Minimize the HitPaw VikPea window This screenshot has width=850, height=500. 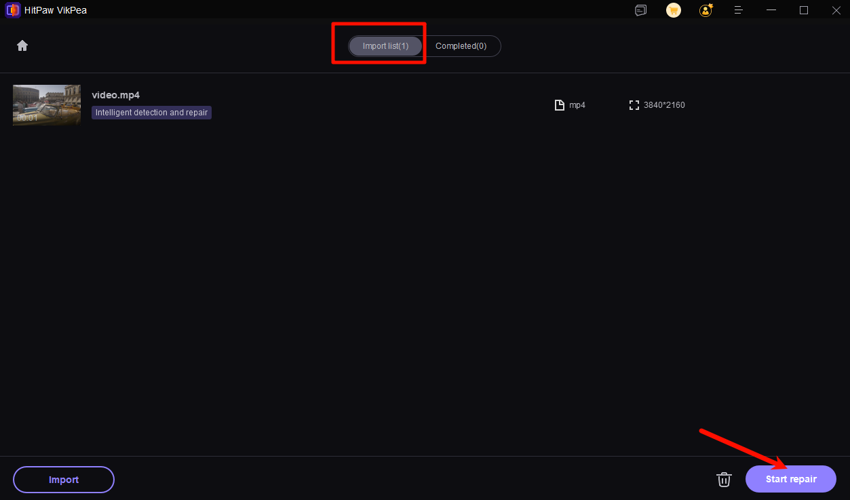point(771,10)
